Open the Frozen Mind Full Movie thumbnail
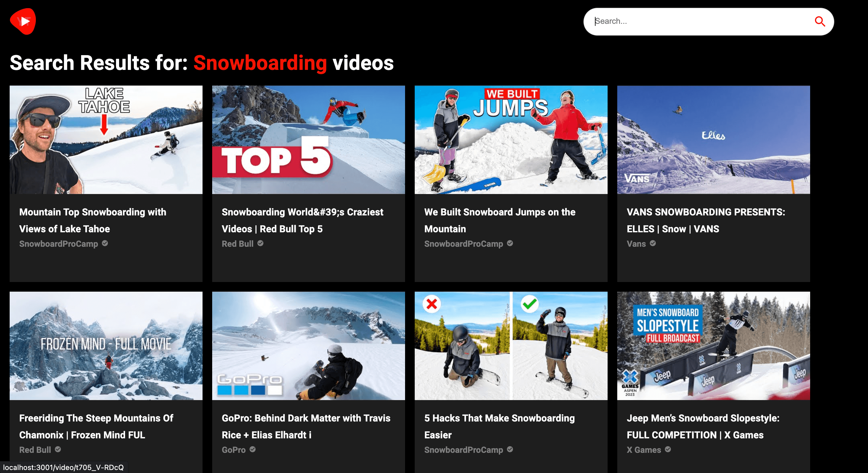 point(106,346)
